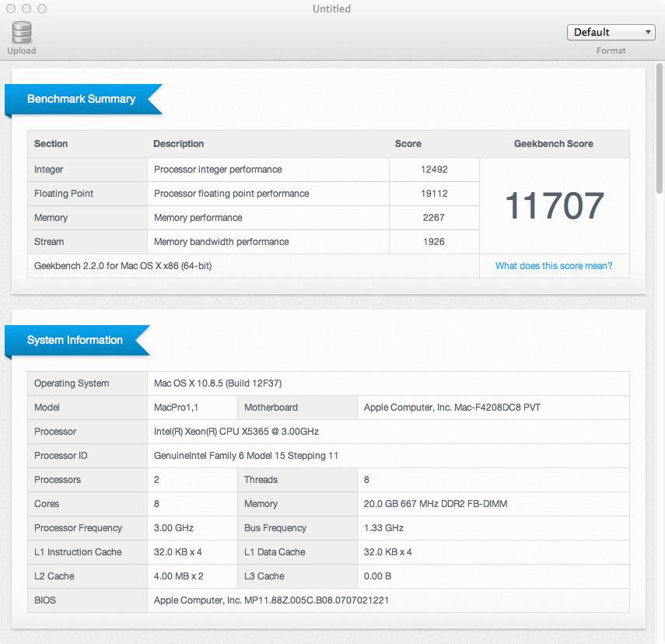Click the Upload database icon
665x644 pixels.
pos(22,32)
